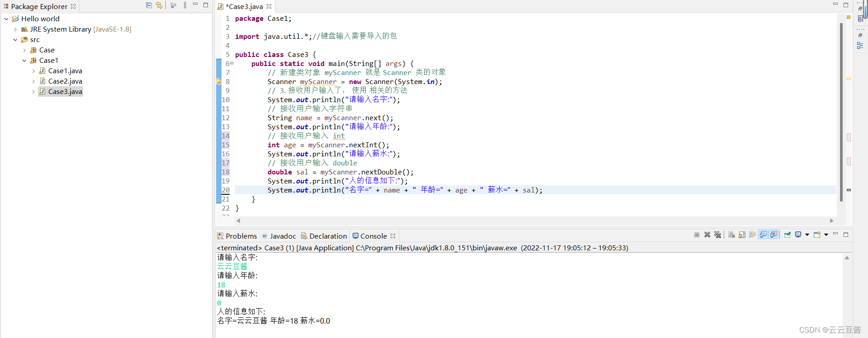868x338 pixels.
Task: Maximize the editor area
Action: click(x=846, y=5)
